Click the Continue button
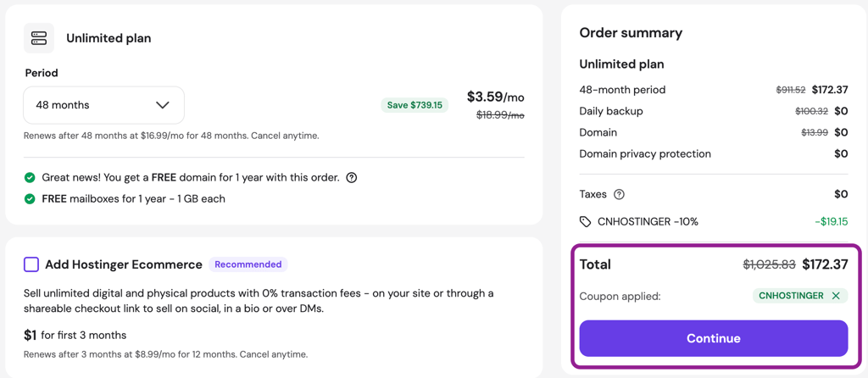Image resolution: width=868 pixels, height=378 pixels. [714, 338]
